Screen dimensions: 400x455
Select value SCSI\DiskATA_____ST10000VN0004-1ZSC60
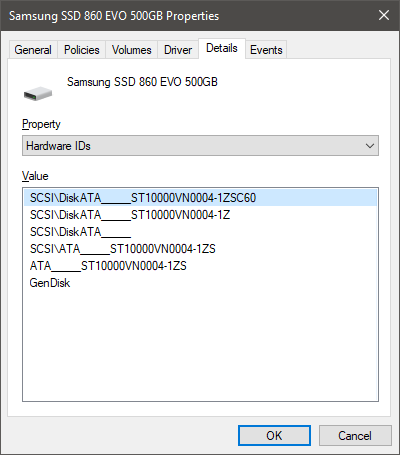tap(200, 198)
